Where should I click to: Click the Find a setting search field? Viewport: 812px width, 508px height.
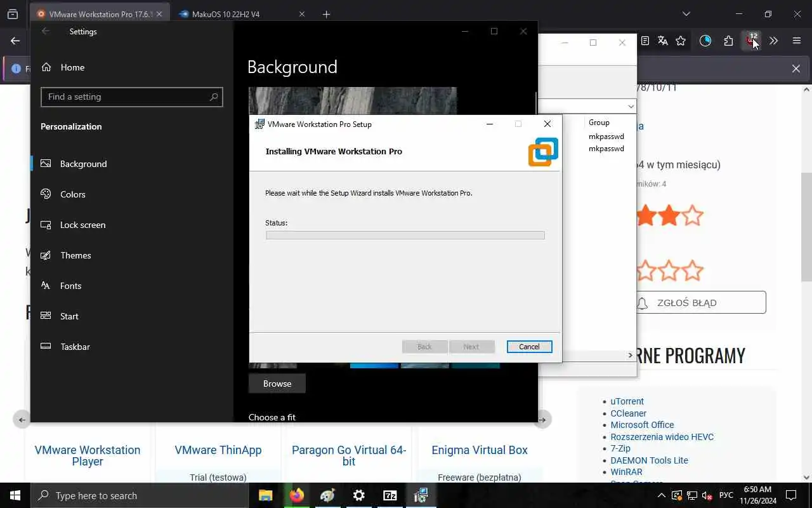[x=131, y=97]
